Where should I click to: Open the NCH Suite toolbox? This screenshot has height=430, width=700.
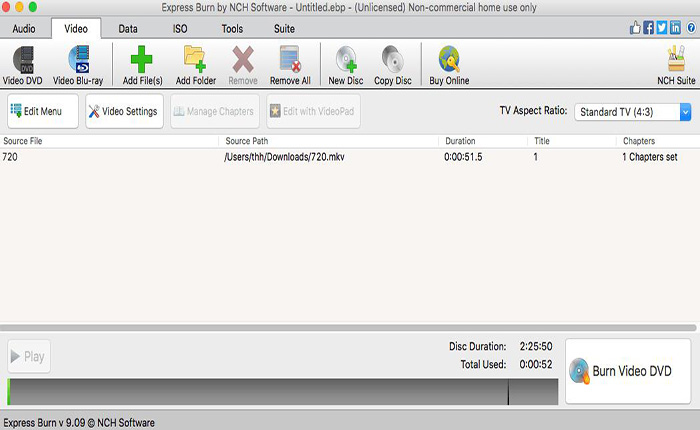[x=676, y=65]
